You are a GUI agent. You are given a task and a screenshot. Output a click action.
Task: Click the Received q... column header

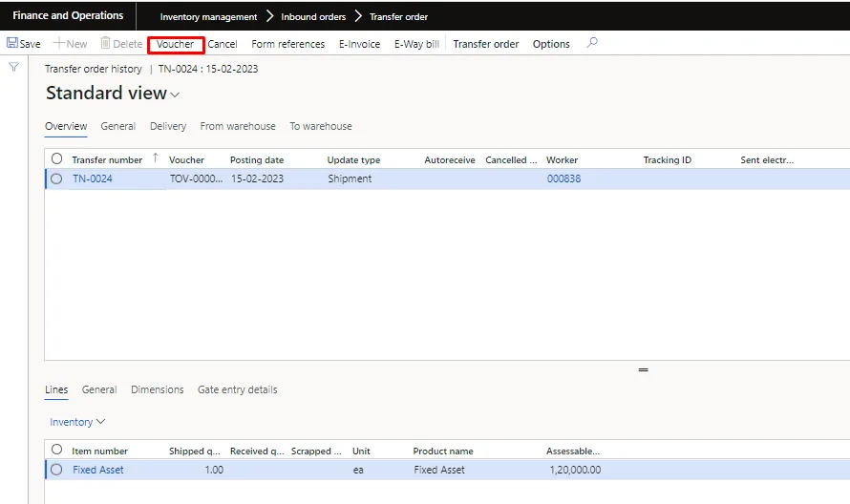coord(257,451)
